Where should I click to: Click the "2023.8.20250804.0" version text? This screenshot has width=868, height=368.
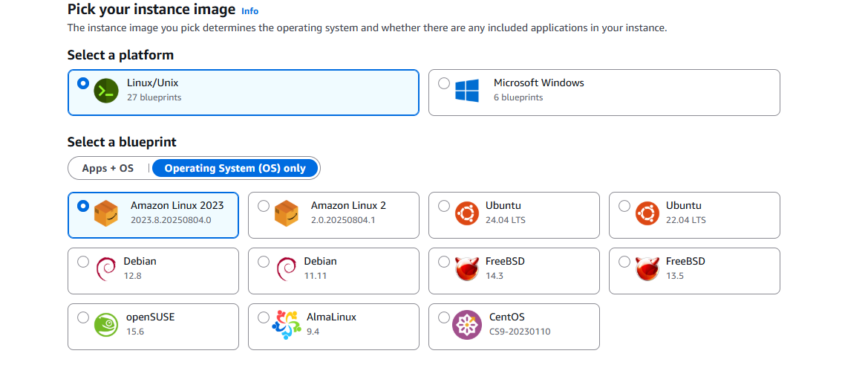pos(171,220)
